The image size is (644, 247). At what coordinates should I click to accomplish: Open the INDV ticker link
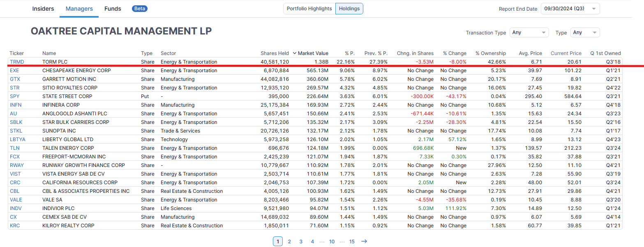pyautogui.click(x=16, y=208)
